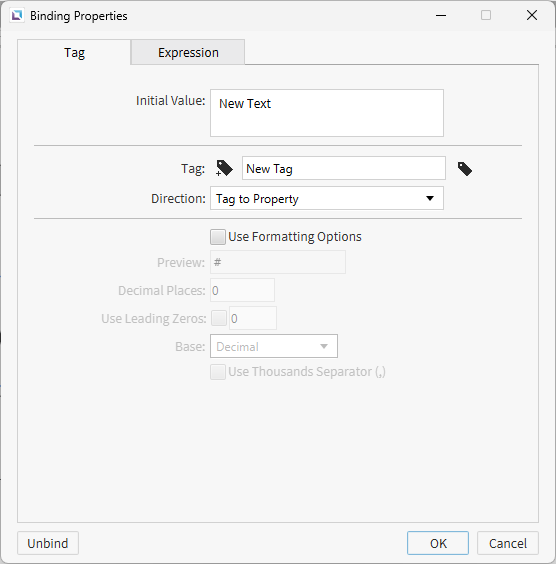This screenshot has width=556, height=564.
Task: Confirm with the OK button
Action: pos(438,543)
